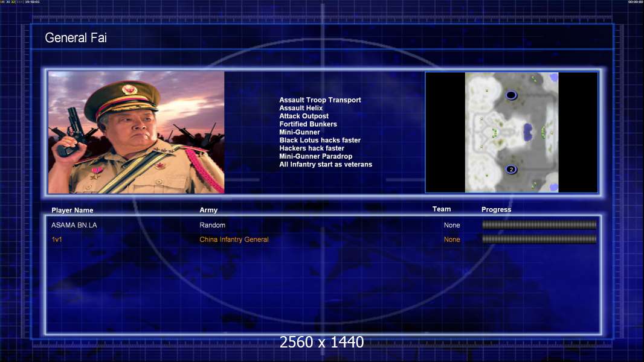Click 'Assault Troop Transport' ability text

click(x=320, y=100)
